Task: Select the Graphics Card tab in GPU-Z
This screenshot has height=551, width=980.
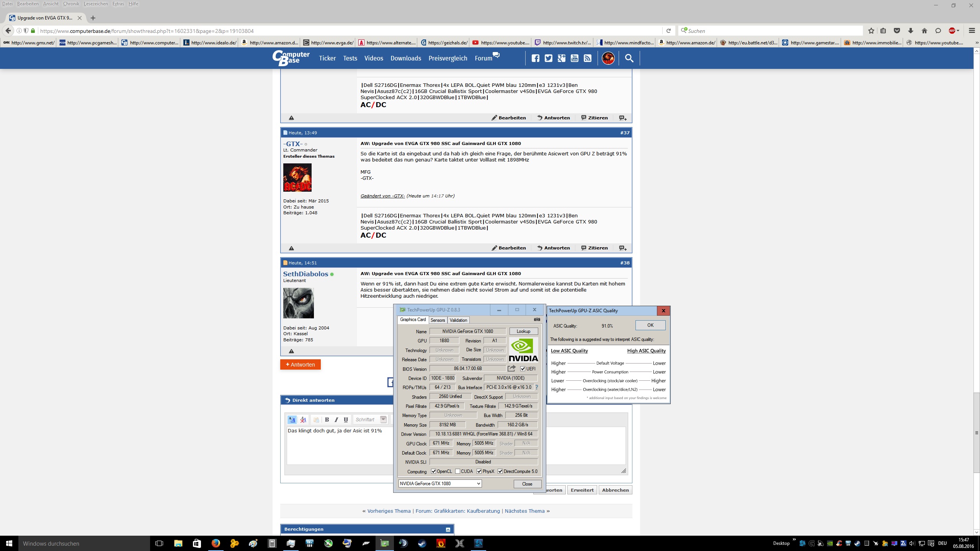Action: 413,320
